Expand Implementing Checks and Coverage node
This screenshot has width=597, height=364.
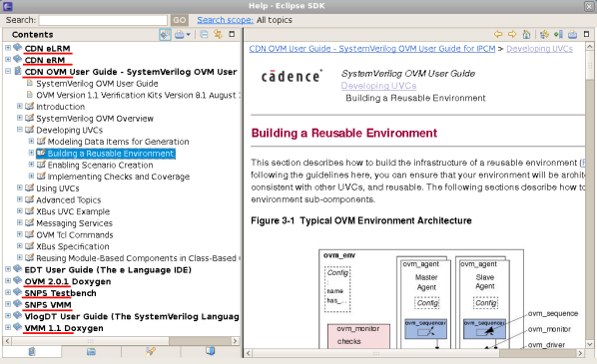click(31, 177)
